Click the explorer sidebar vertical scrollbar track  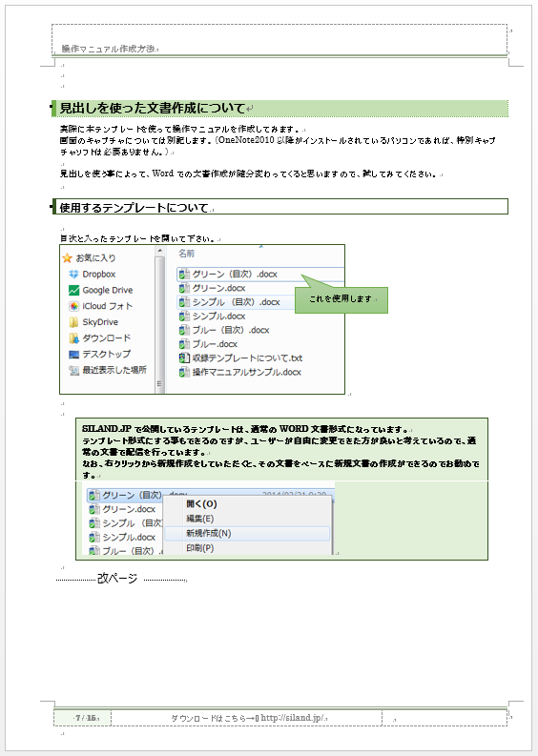[159, 318]
